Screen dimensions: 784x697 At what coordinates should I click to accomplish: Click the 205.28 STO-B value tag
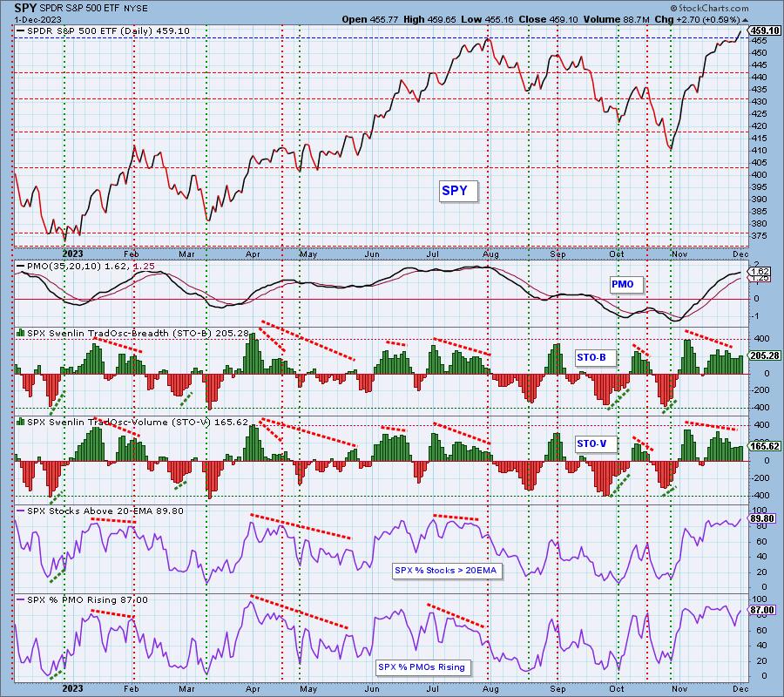[x=765, y=356]
